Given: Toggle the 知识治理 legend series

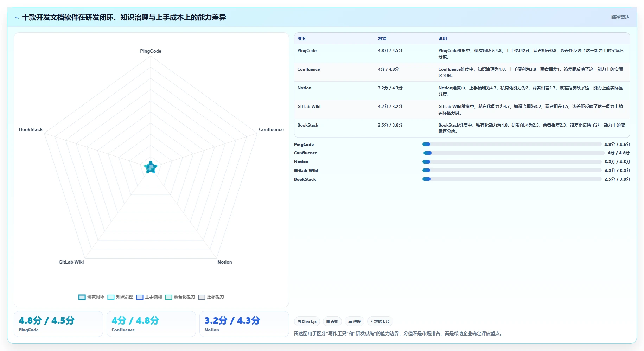Looking at the screenshot, I should 120,297.
